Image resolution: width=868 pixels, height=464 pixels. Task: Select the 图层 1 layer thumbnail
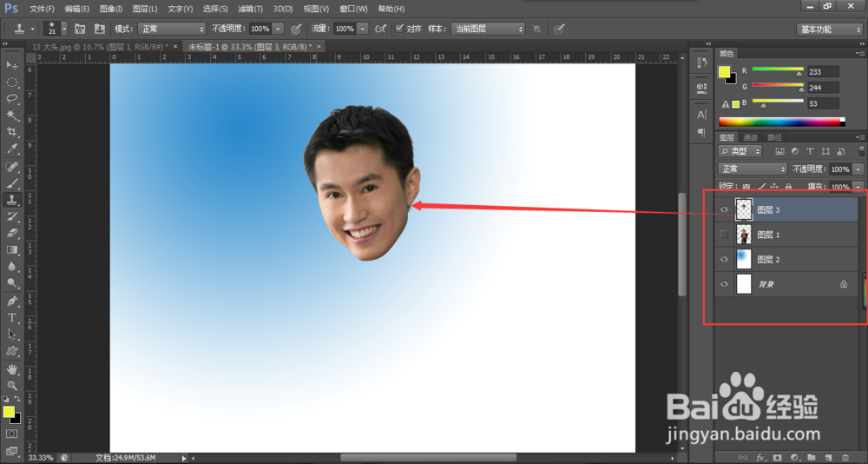[x=744, y=235]
